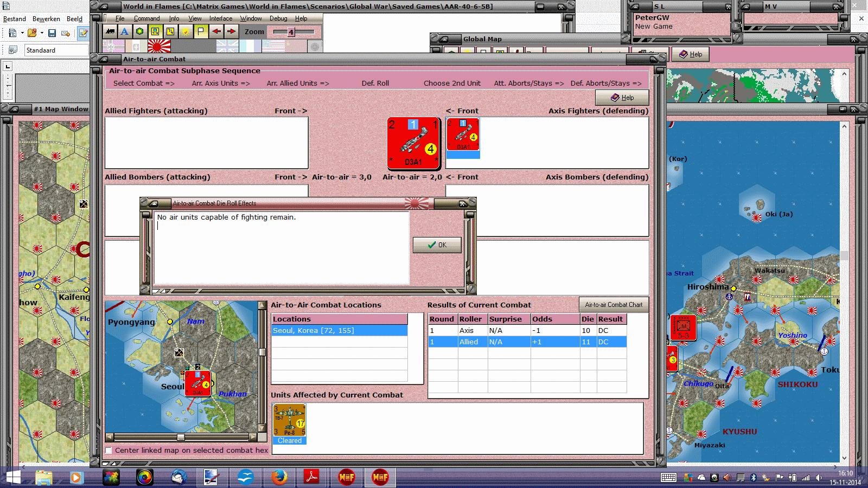This screenshot has width=868, height=488.
Task: Select the Axis roll row in results table
Action: (527, 331)
